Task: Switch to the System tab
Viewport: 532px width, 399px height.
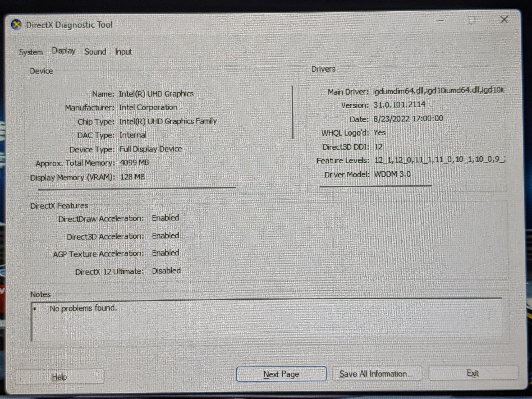Action: click(x=31, y=52)
